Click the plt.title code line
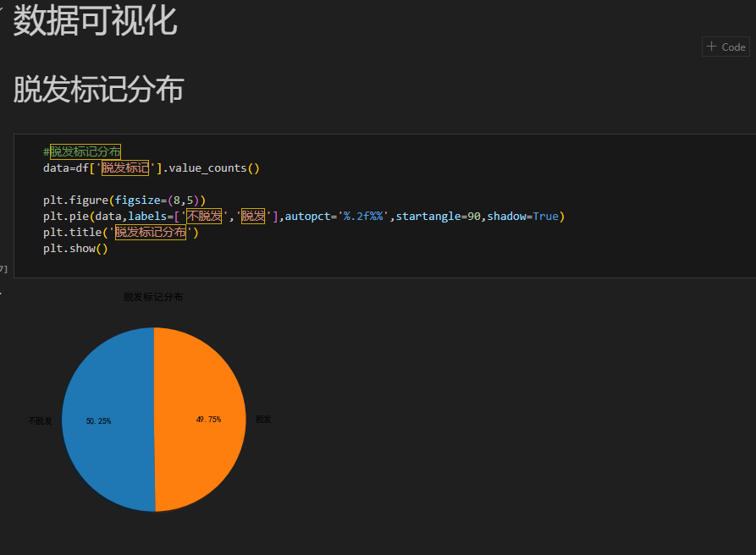Image resolution: width=756 pixels, height=555 pixels. (x=120, y=232)
